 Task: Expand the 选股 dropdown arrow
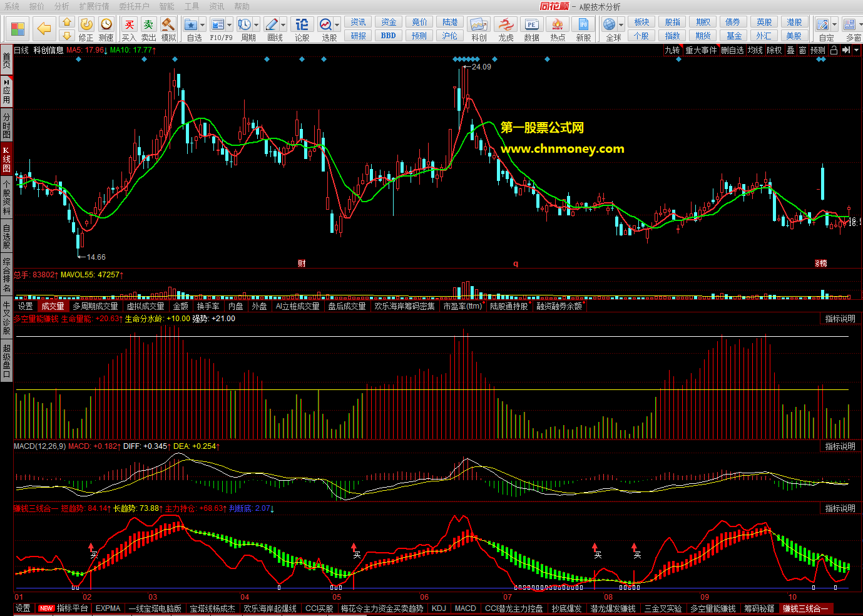coord(337,25)
